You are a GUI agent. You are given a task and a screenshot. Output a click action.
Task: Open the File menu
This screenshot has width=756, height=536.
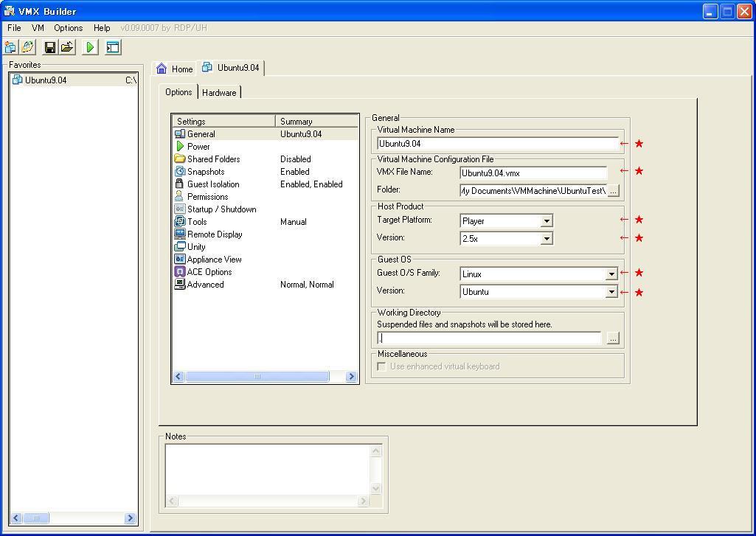pos(14,28)
